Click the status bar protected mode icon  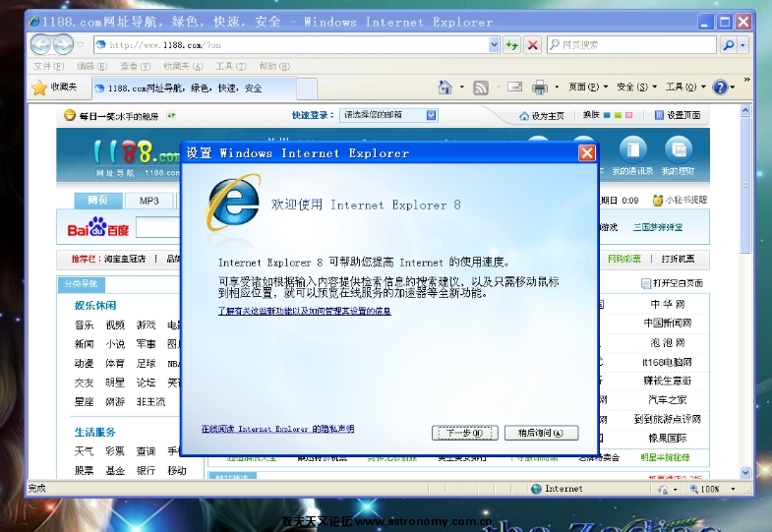tap(663, 489)
